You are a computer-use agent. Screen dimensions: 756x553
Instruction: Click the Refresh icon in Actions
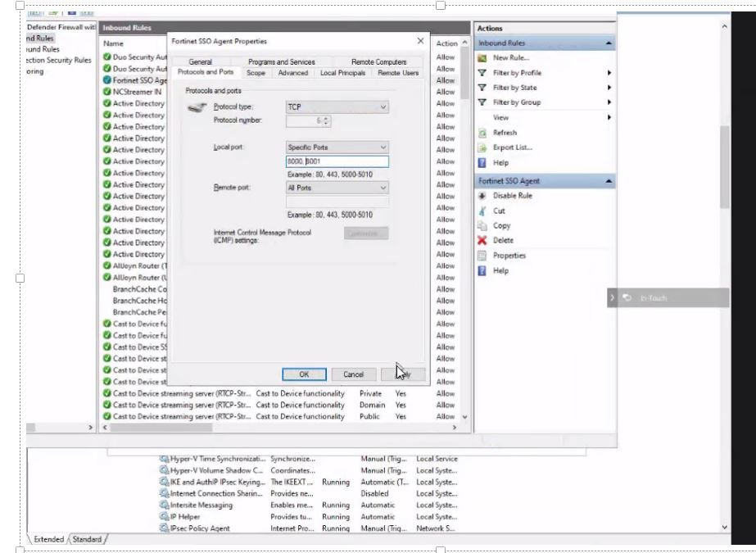click(x=482, y=133)
